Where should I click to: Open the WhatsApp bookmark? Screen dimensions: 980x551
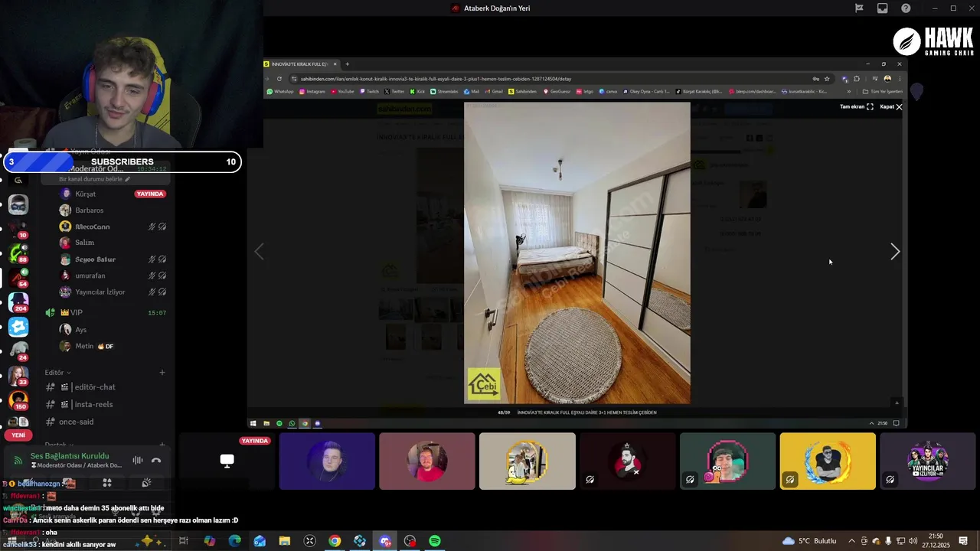pyautogui.click(x=280, y=92)
